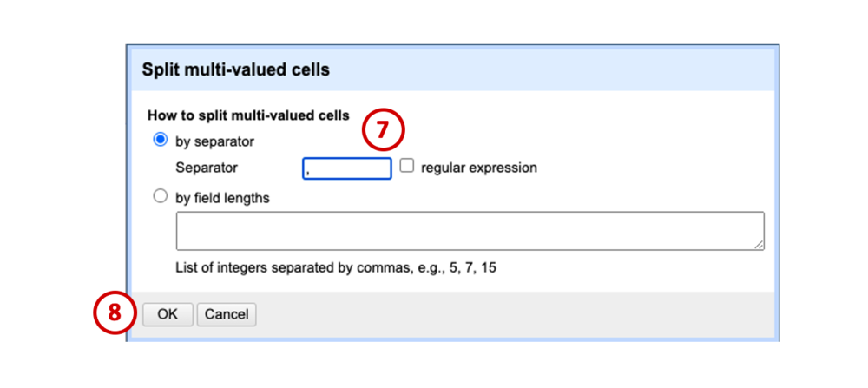Click the comma inside the Separator box
868x388 pixels.
coord(308,172)
